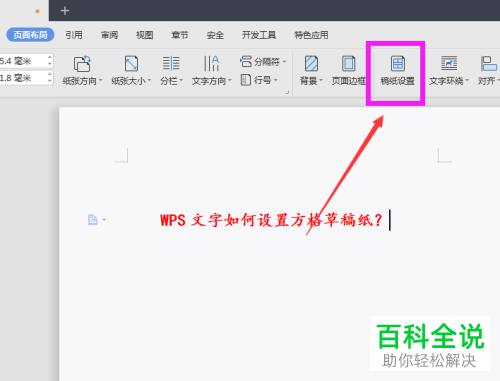This screenshot has height=381, width=500.
Task: Decrease the 5.4 毫米 margin value
Action: (x=50, y=64)
